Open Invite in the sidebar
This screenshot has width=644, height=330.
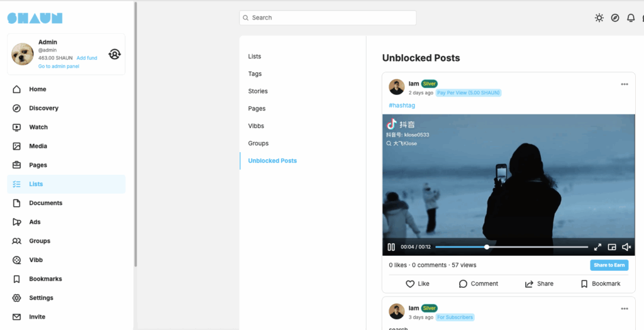(x=66, y=317)
